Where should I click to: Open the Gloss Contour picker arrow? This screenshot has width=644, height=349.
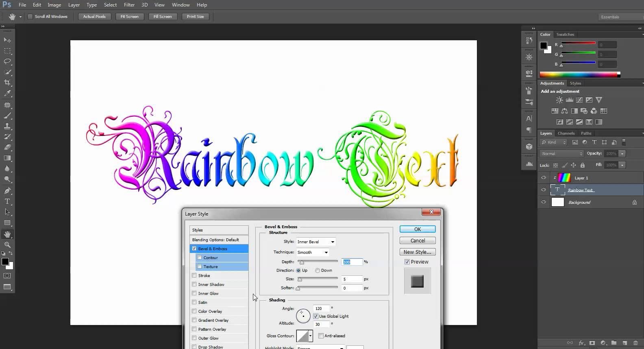311,336
